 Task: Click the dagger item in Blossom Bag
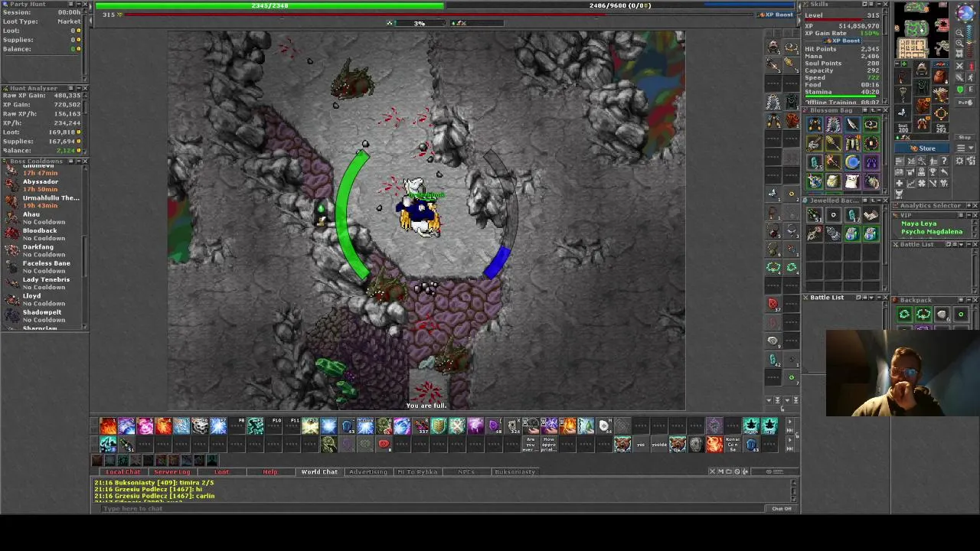(852, 124)
